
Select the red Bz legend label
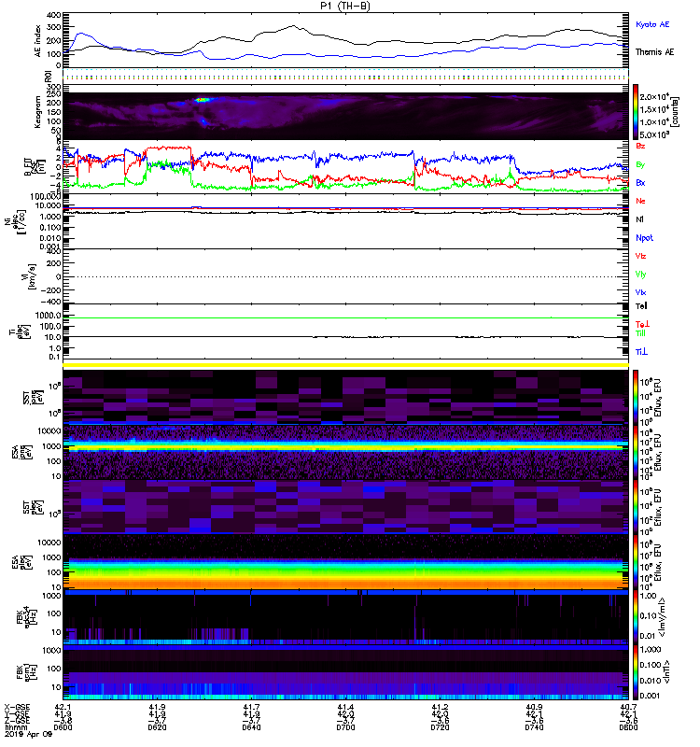click(x=640, y=147)
